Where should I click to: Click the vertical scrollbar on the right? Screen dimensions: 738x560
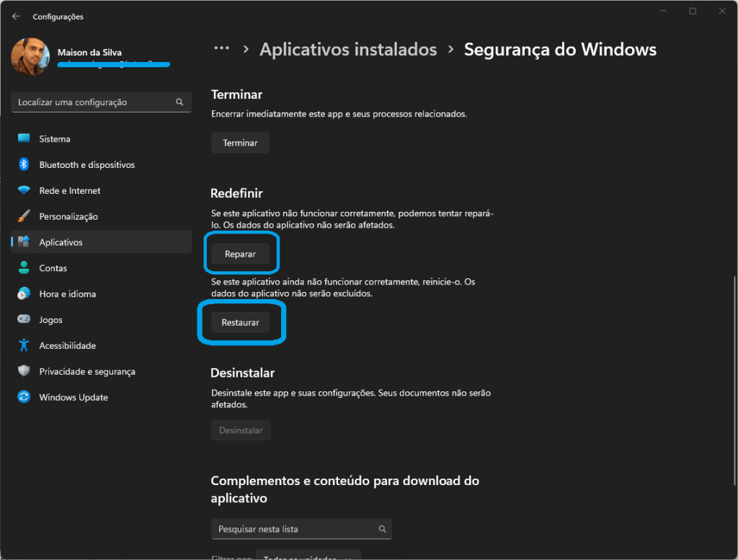pyautogui.click(x=734, y=381)
